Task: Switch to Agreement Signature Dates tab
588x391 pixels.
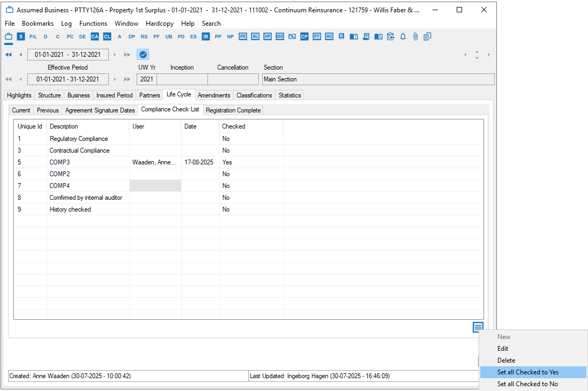Action: (x=100, y=110)
